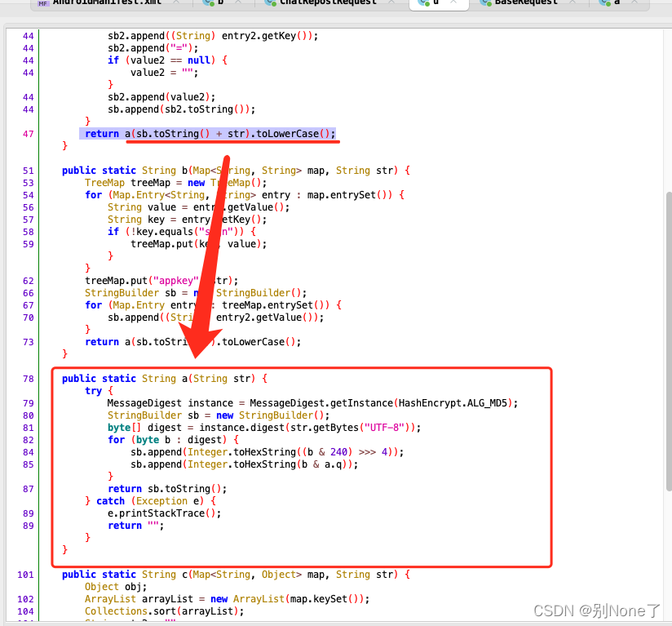The width and height of the screenshot is (672, 626).
Task: Click the line 'sb.append(sb2.toString());'
Action: [x=182, y=109]
